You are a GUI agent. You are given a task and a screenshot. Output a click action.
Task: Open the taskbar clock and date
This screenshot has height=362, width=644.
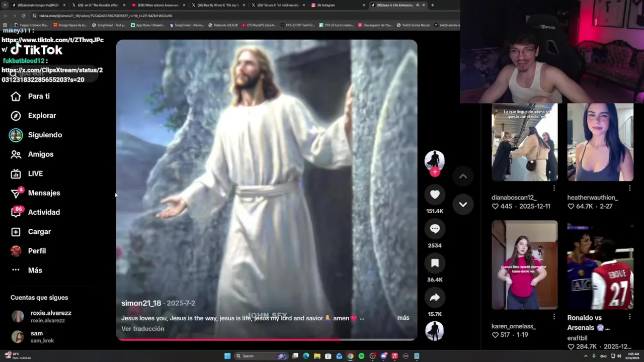(633, 356)
